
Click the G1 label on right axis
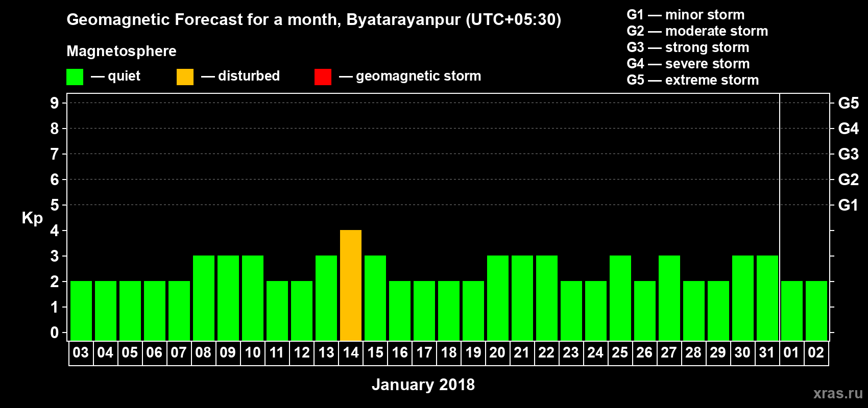848,205
